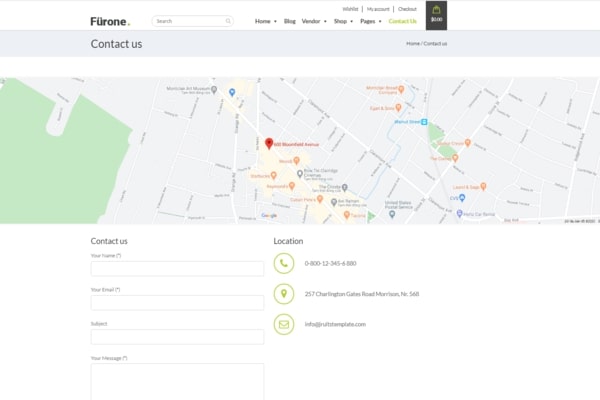Image resolution: width=600 pixels, height=400 pixels.
Task: Go to My account link
Action: point(378,8)
